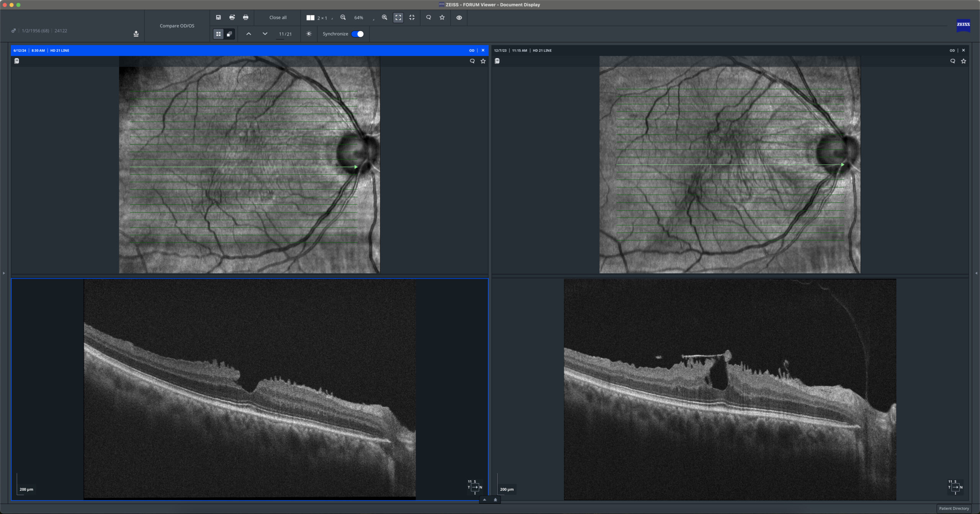Zoom in with the plus magnifier
Image resolution: width=980 pixels, height=514 pixels.
tap(384, 17)
